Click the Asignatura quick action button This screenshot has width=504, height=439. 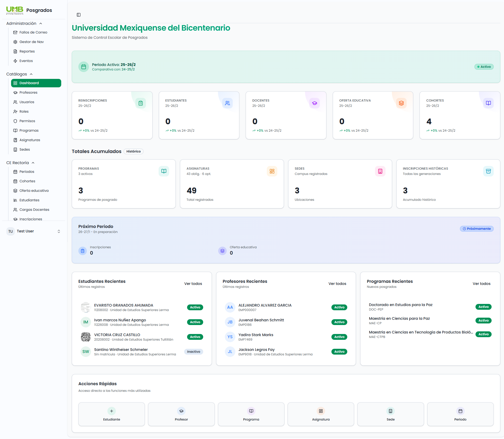click(x=321, y=414)
